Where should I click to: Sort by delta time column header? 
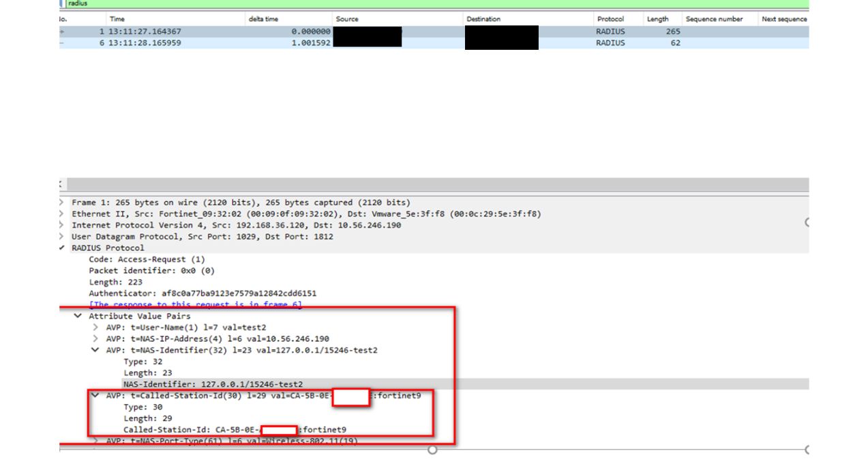pos(263,19)
